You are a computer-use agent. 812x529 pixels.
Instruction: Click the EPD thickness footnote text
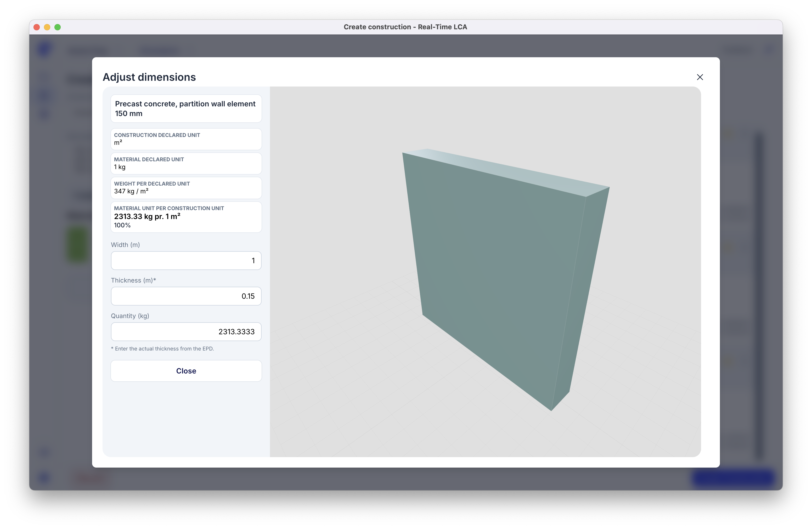click(162, 349)
